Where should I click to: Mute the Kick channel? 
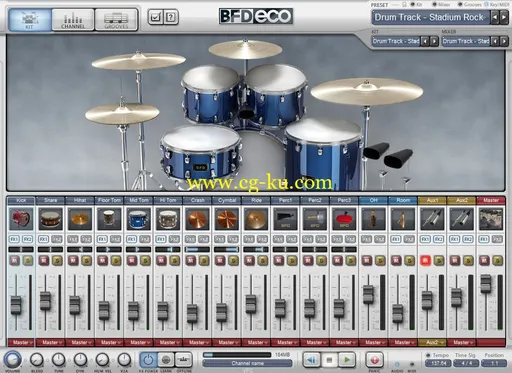[14, 260]
